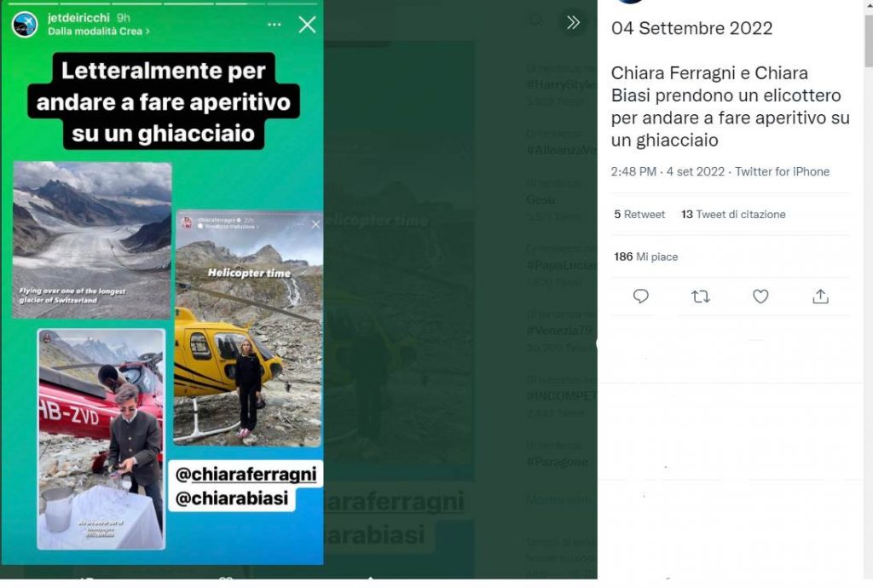Close the jetdeiricchi story viewer
This screenshot has width=873, height=588.
tap(307, 25)
